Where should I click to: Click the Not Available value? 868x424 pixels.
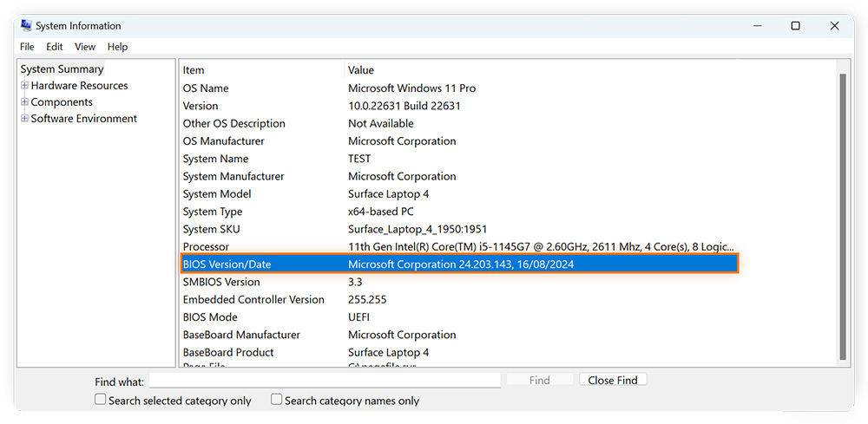point(381,124)
